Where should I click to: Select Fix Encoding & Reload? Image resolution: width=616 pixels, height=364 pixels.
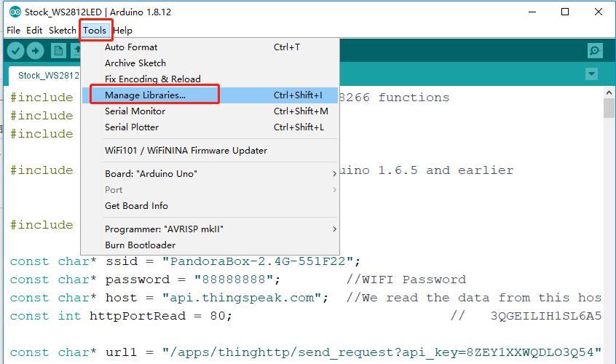point(153,79)
